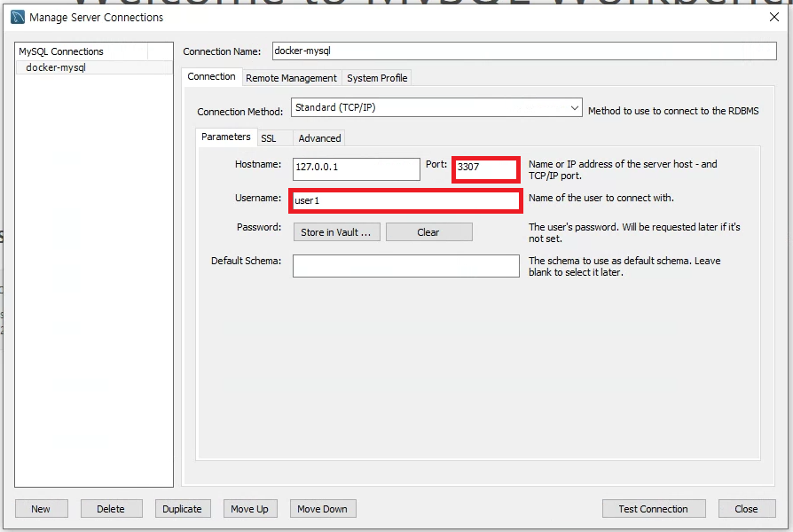Click the Username label
Screen dimensions: 793x532
pos(258,199)
